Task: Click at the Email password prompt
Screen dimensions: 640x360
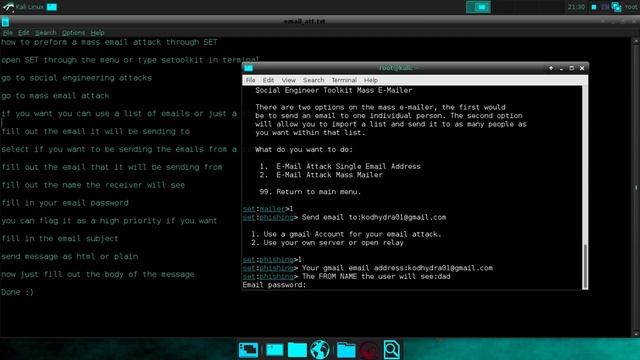Action: [274, 285]
